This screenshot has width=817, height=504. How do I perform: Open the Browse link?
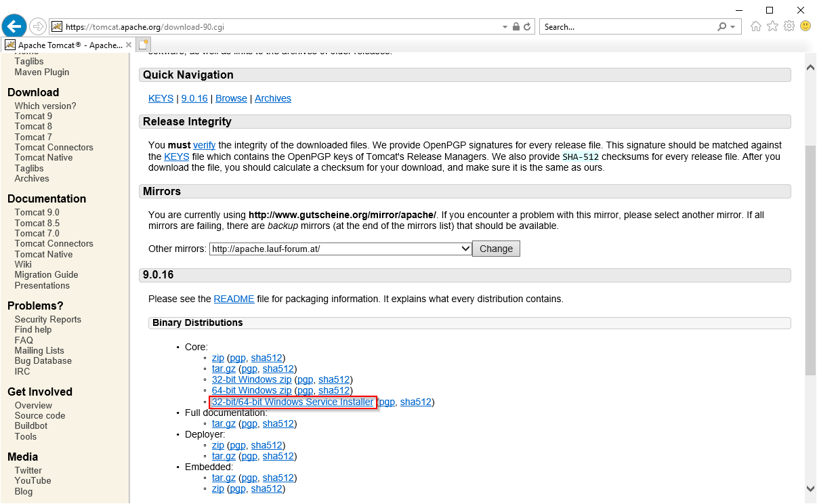tap(231, 98)
